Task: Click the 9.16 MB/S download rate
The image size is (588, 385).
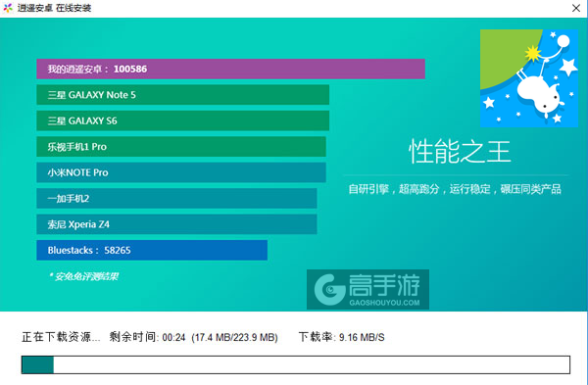Action: [x=362, y=337]
